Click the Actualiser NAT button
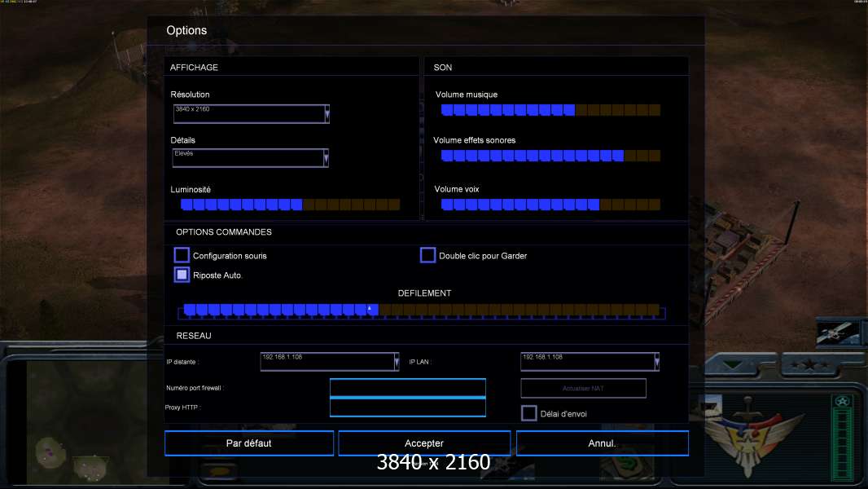Viewport: 868px width, 489px height. 583,388
